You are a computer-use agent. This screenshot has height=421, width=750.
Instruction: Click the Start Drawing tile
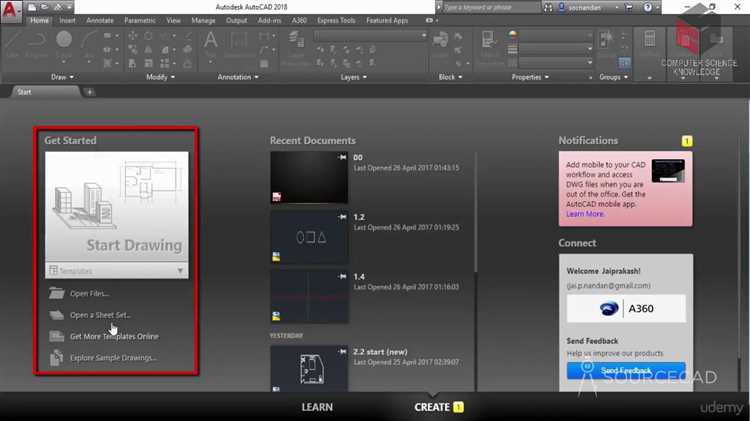[117, 207]
